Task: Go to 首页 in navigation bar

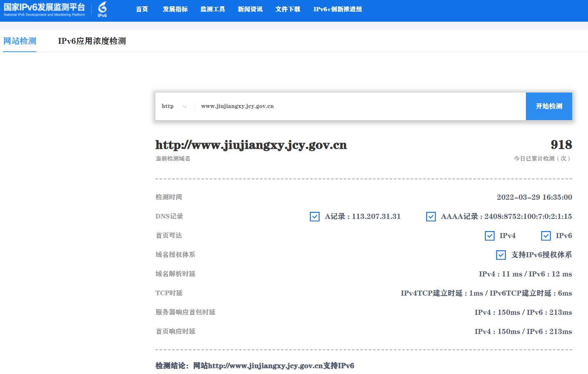Action: tap(142, 9)
